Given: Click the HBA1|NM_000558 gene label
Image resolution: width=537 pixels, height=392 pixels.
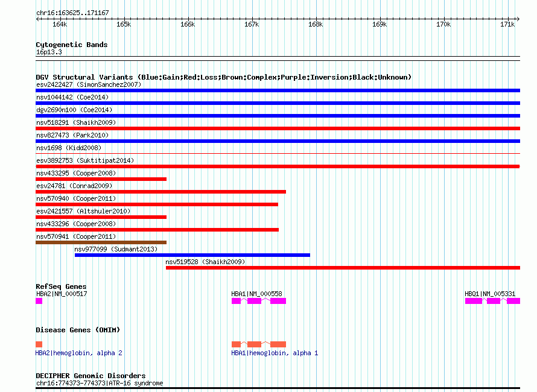Looking at the screenshot, I should [257, 294].
